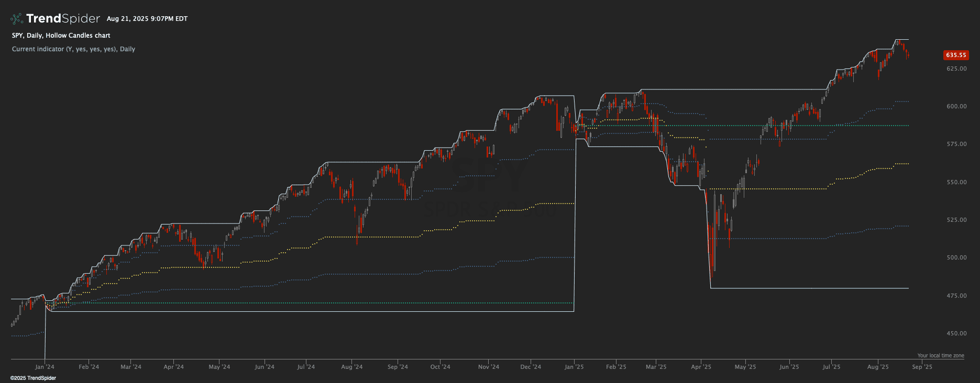Click the 475.00 price axis label

point(956,296)
